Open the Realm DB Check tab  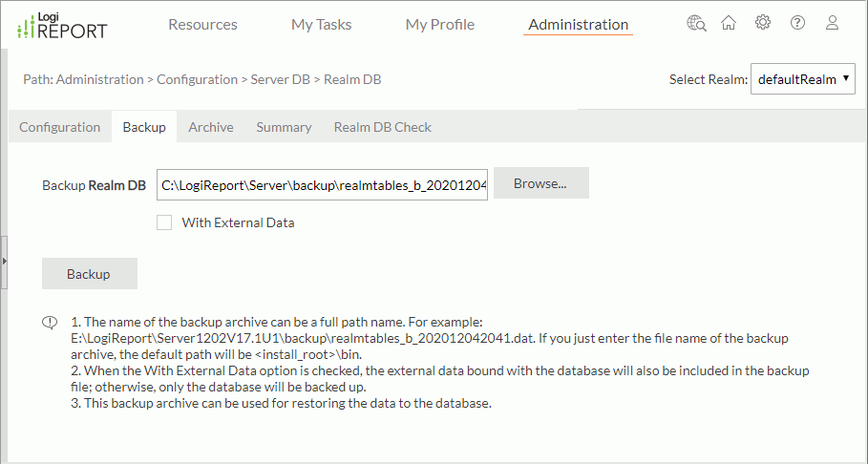coord(382,127)
